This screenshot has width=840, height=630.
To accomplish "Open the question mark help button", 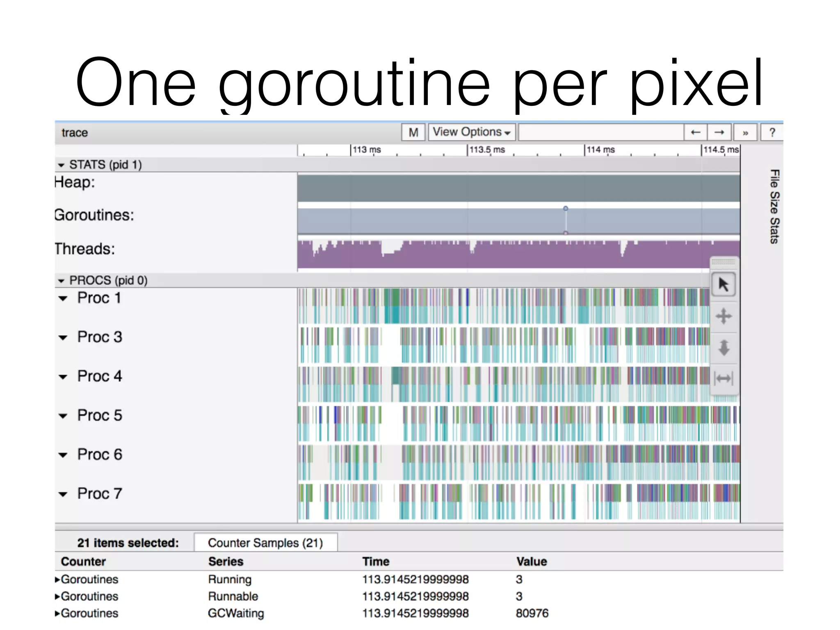I will 772,132.
